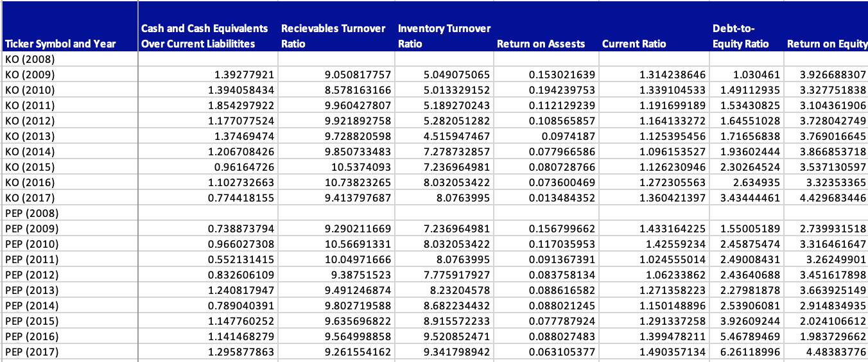The width and height of the screenshot is (868, 362).
Task: Select cash ratio 0.96164726 in KO (2015)
Action: coord(208,167)
